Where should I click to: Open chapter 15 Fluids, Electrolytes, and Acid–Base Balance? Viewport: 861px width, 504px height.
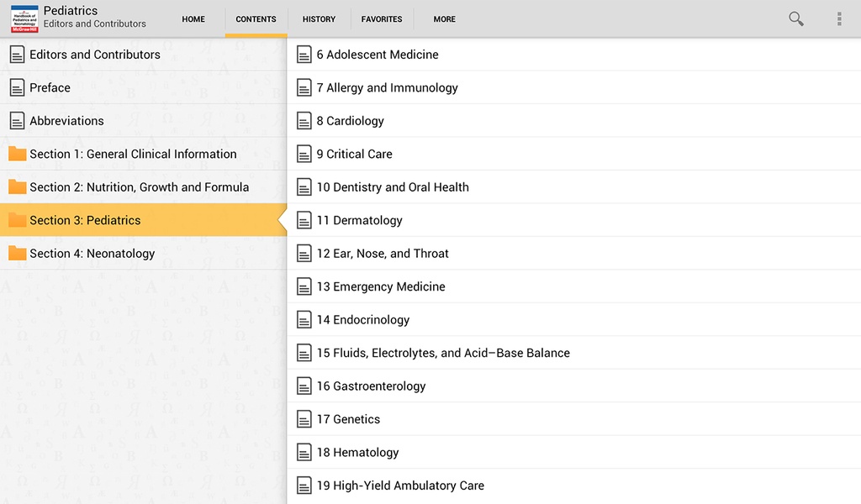pyautogui.click(x=573, y=353)
